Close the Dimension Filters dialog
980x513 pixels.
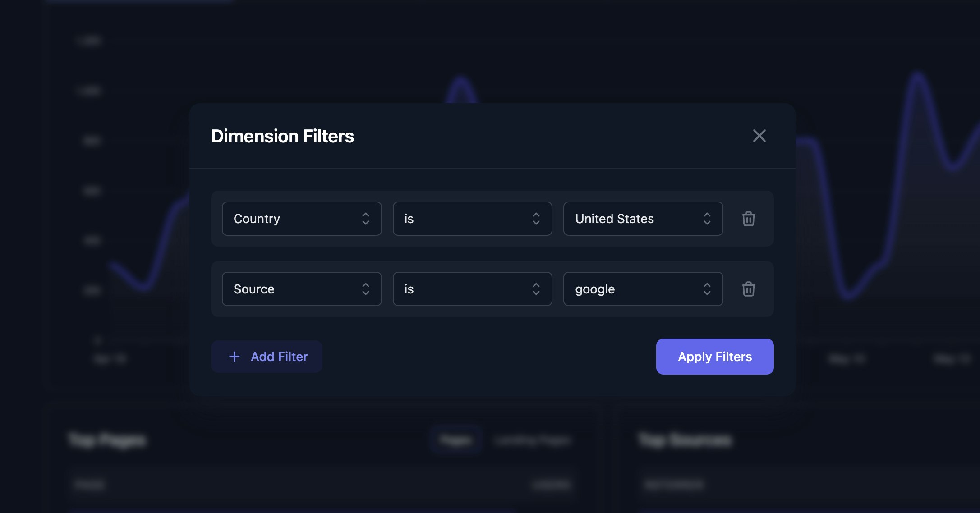(x=759, y=136)
